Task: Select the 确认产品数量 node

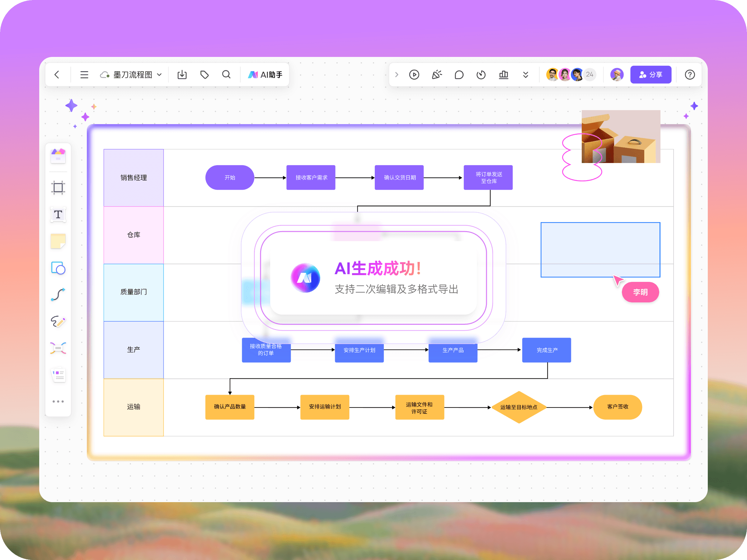Action: pyautogui.click(x=230, y=407)
